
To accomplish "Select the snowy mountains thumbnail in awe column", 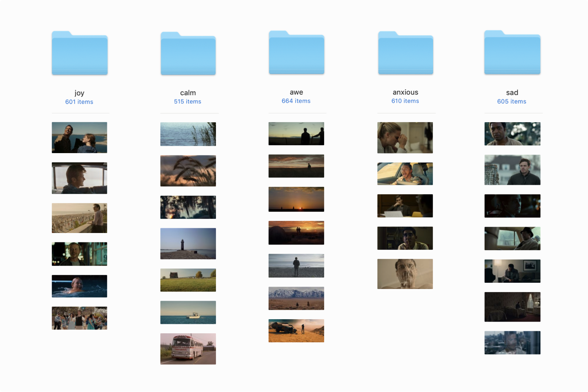I will click(296, 298).
